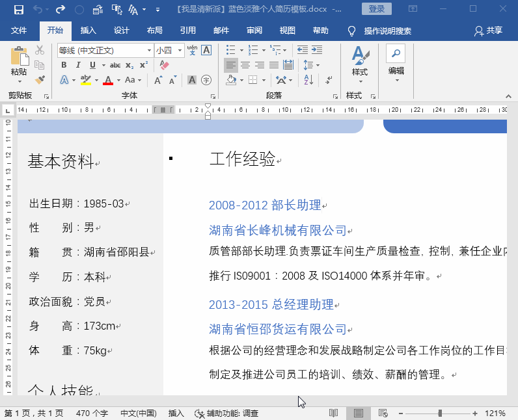The image size is (518, 420).
Task: Click the Clear All Formatting eraser icon
Action: coord(164,65)
